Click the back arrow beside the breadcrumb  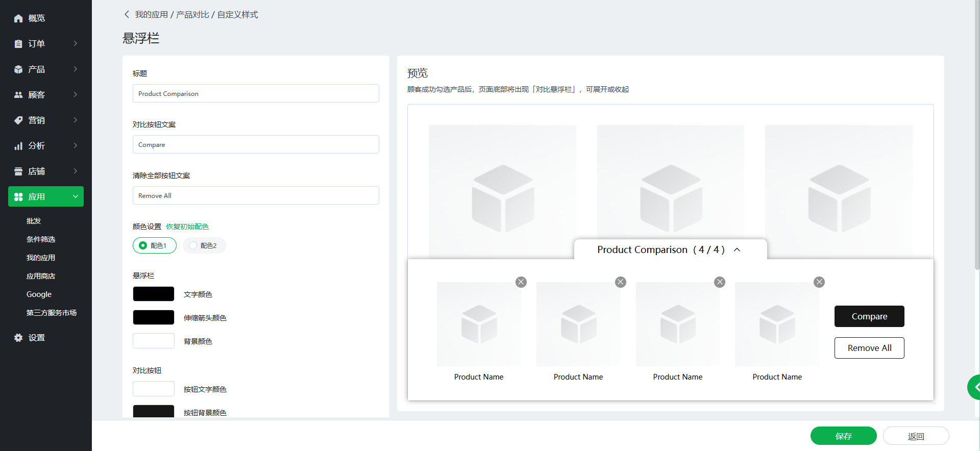(127, 14)
